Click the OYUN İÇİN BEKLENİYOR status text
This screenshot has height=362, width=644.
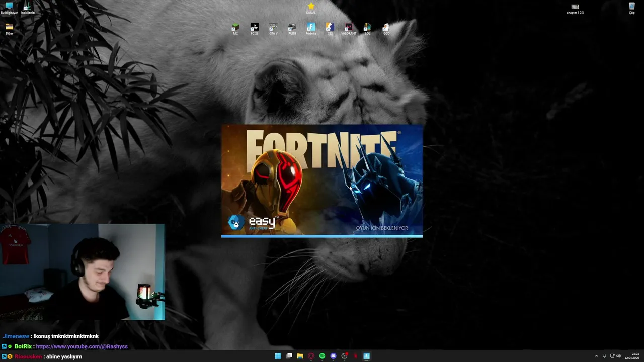pos(382,228)
